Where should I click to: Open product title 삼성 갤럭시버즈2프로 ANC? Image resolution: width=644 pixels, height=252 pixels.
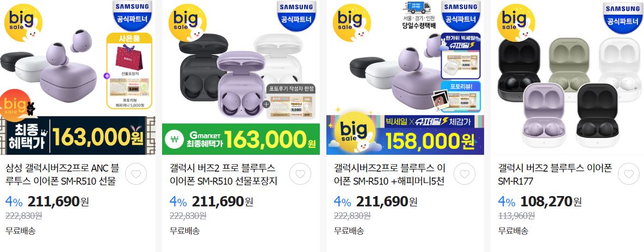(63, 174)
